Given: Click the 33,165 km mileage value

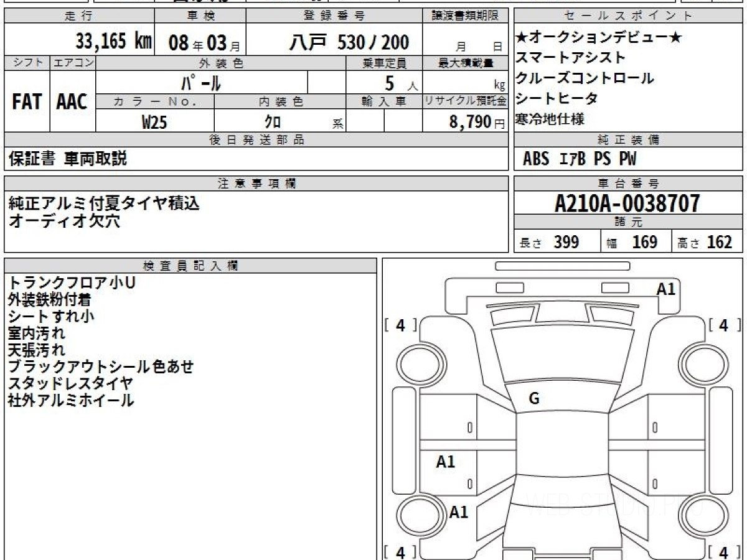Looking at the screenshot, I should click(x=113, y=42).
